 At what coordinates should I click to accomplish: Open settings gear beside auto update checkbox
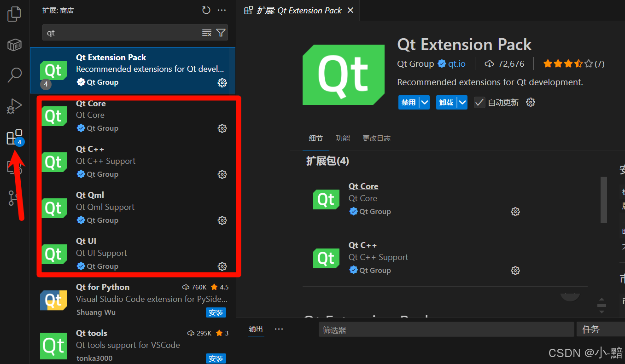click(x=531, y=102)
